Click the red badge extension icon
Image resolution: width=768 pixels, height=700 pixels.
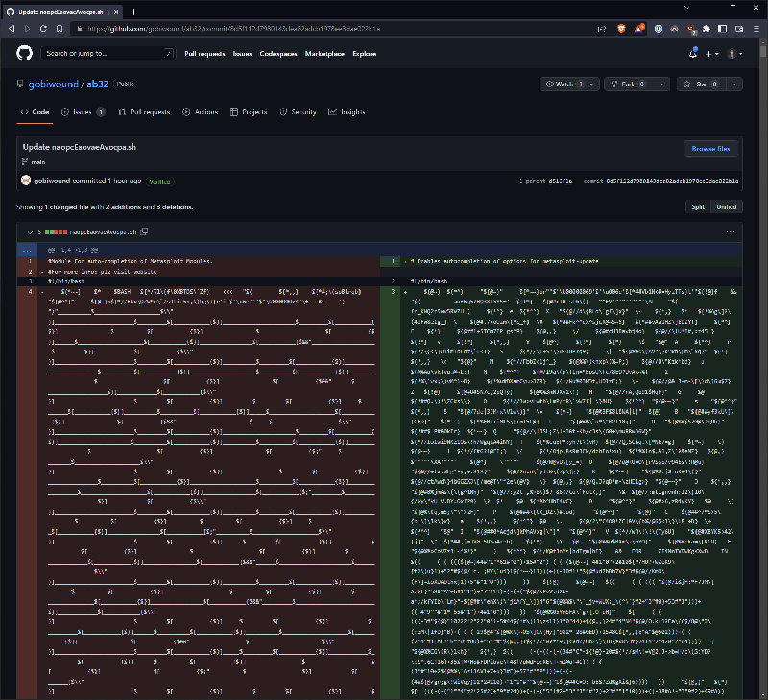(691, 30)
